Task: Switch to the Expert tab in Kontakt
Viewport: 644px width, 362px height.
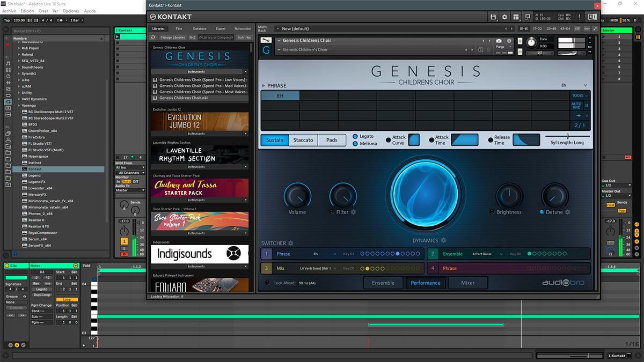Action: pos(221,28)
